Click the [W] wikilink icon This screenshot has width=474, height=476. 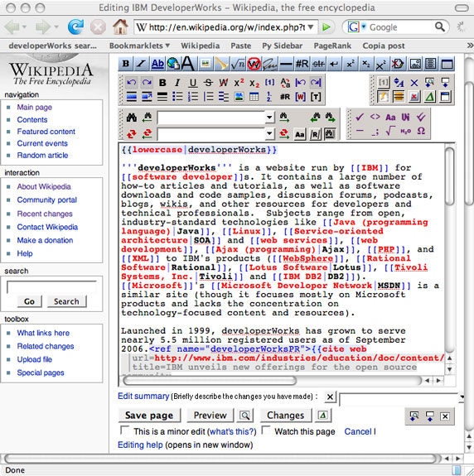[x=300, y=97]
